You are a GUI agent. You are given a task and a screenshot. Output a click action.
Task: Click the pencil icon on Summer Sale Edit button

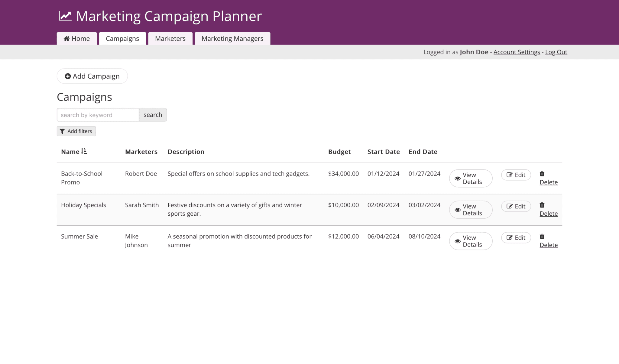pyautogui.click(x=510, y=237)
